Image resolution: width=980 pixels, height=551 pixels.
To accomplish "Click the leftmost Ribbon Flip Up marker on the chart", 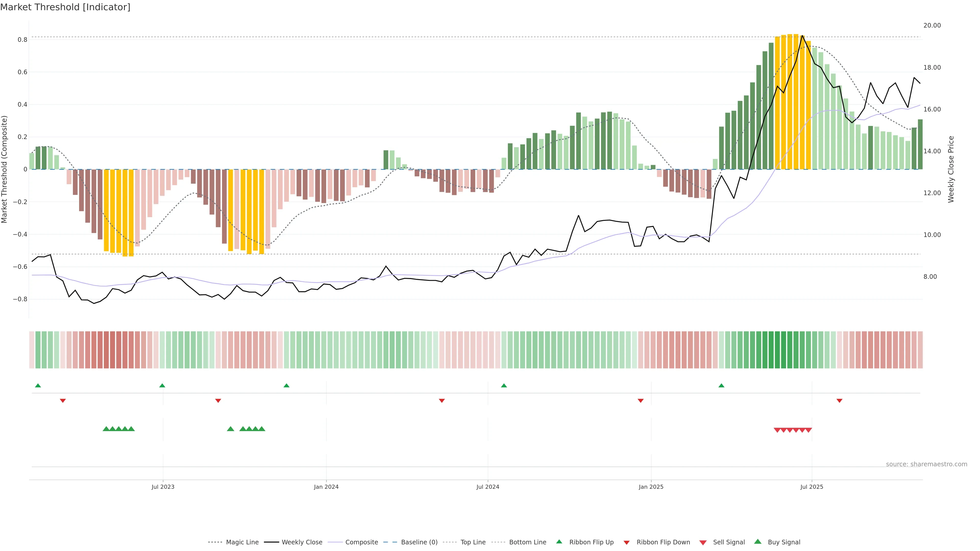I will click(38, 386).
